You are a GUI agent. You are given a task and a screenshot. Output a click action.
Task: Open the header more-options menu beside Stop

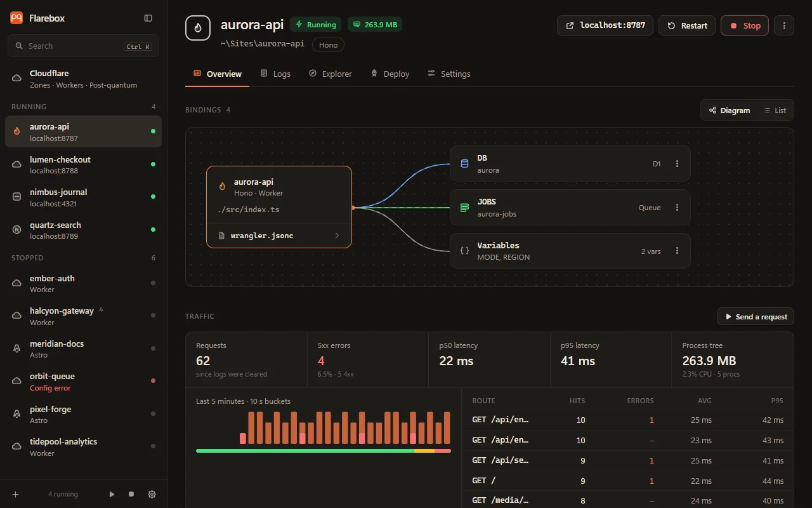tap(784, 25)
